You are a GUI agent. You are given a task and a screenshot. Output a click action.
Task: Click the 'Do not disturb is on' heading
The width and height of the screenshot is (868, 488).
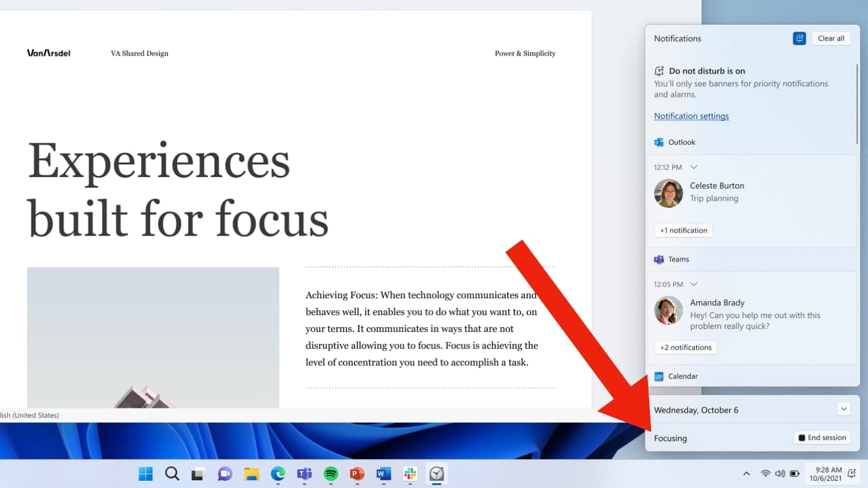click(707, 71)
